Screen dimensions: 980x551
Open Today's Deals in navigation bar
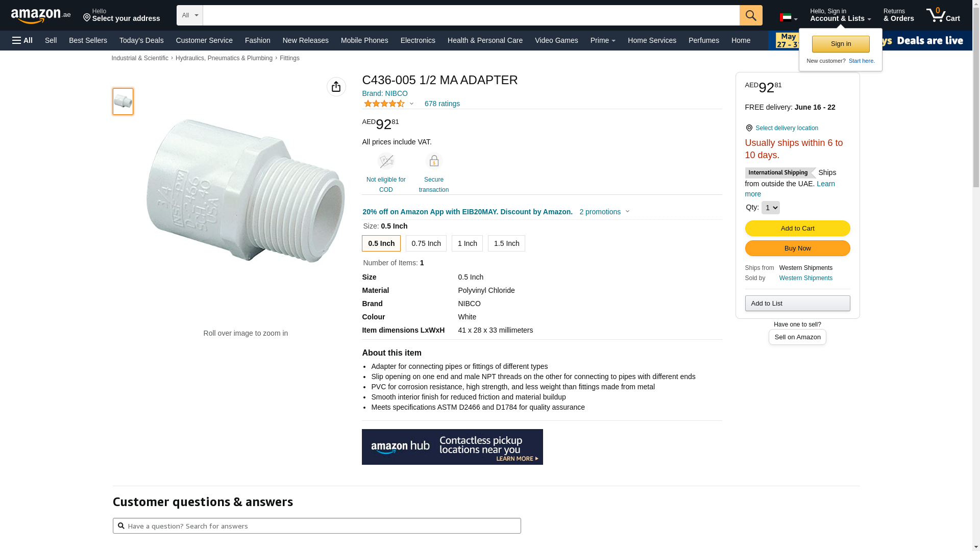point(141,40)
